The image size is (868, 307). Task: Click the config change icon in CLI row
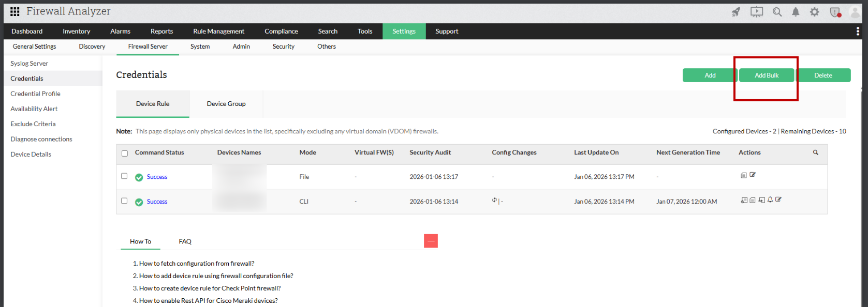[x=494, y=200]
